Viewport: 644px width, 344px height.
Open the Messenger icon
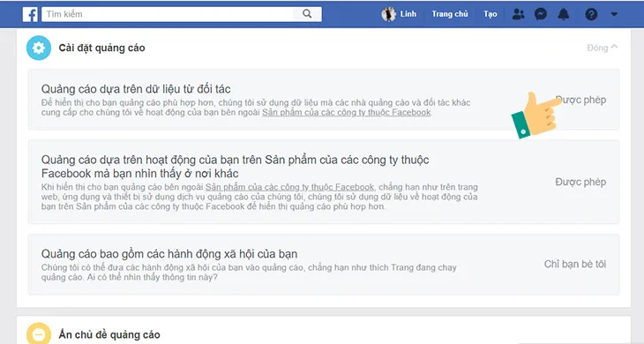pyautogui.click(x=541, y=14)
